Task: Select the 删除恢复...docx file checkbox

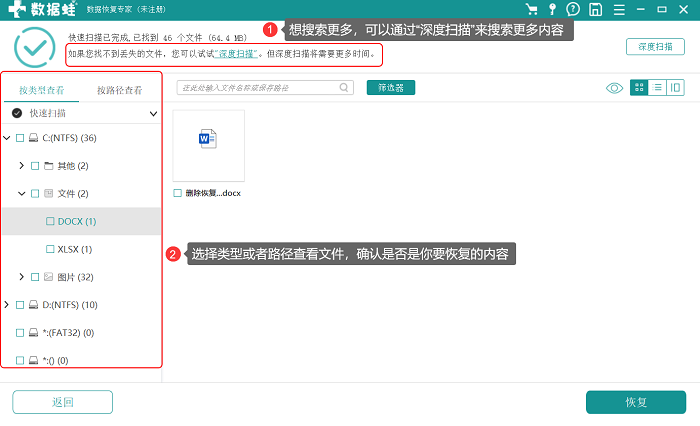Action: [x=178, y=193]
